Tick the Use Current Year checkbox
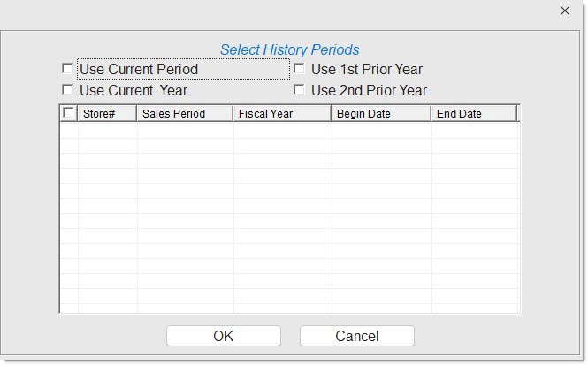This screenshot has height=365, width=588. pos(67,90)
